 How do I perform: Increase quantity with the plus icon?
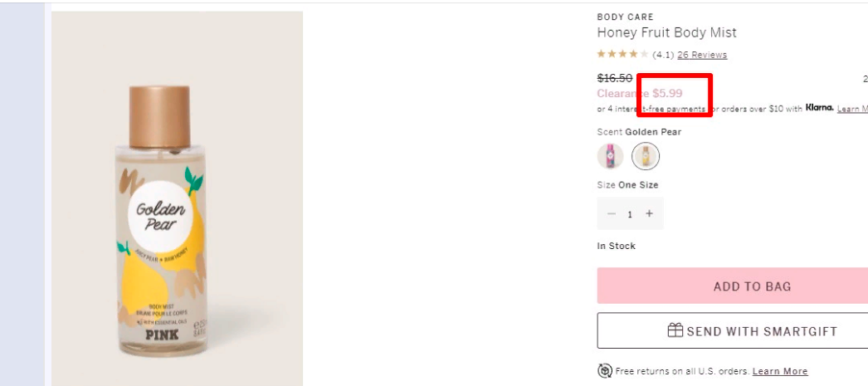649,214
